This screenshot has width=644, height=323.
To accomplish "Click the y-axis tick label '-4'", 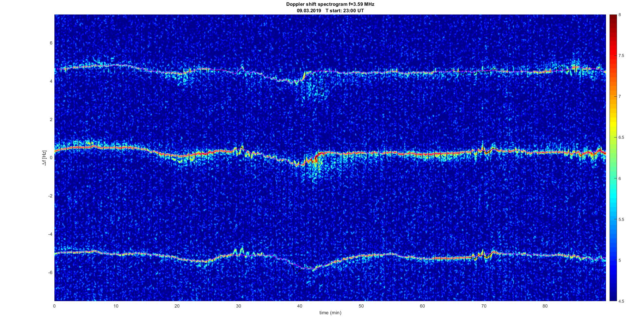I will click(x=50, y=234).
